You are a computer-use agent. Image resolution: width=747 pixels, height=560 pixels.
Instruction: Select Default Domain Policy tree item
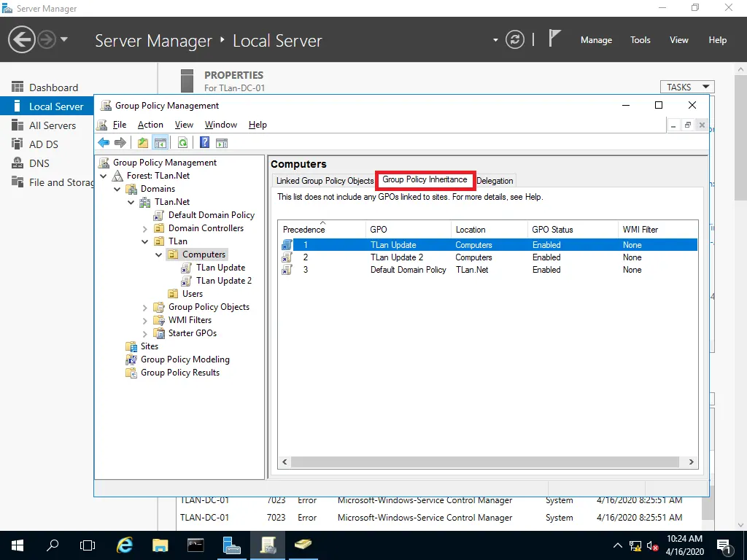coord(211,215)
